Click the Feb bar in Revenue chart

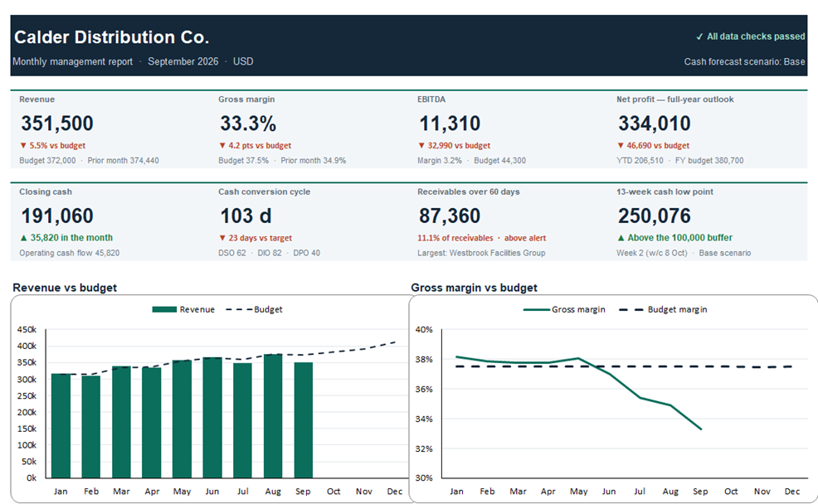click(x=91, y=427)
